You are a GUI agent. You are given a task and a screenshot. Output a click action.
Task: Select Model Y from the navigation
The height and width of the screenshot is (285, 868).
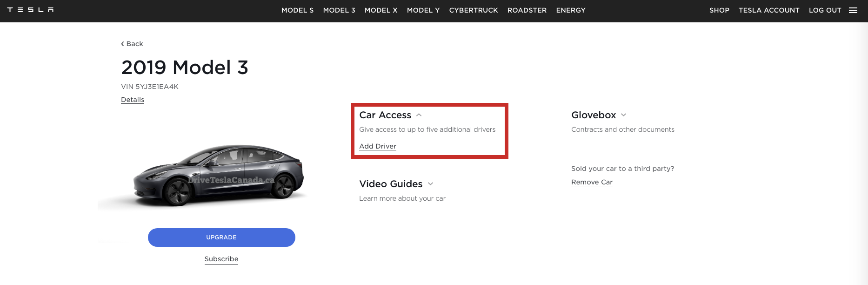pos(423,10)
